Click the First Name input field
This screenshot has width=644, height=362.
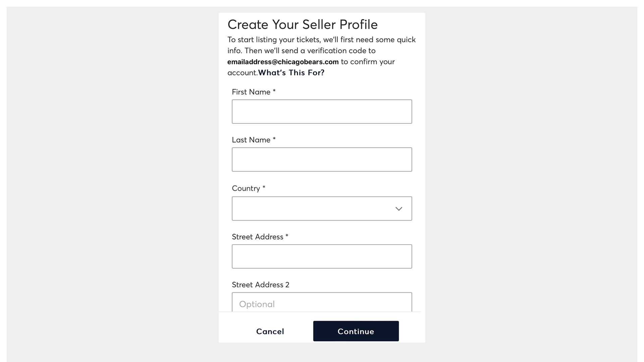tap(322, 111)
